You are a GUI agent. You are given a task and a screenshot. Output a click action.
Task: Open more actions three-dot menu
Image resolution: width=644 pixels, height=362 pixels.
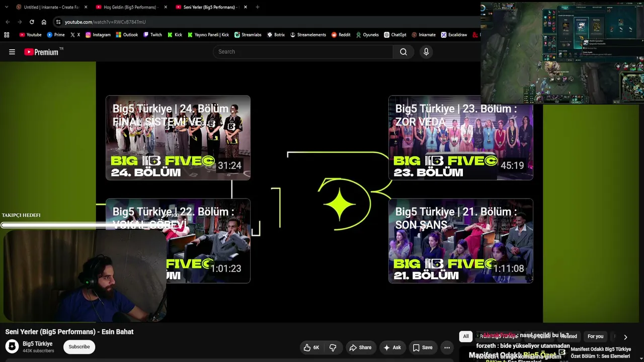click(x=447, y=347)
